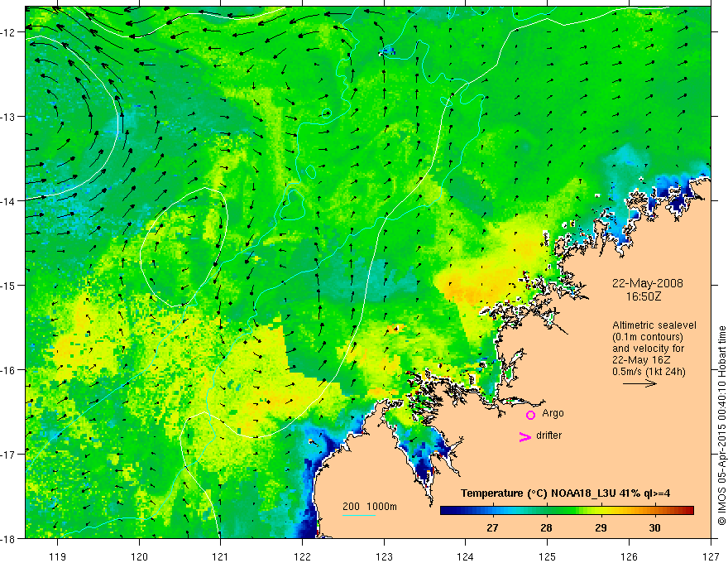Viewport: 728px width, 563px height.
Task: Click the color bar tick label 30
Action: (x=654, y=527)
